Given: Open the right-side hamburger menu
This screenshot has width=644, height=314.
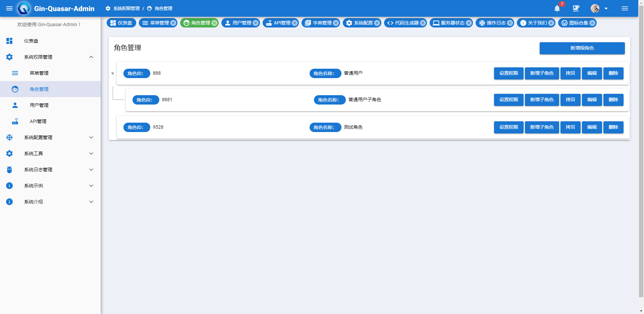Looking at the screenshot, I should tap(625, 8).
